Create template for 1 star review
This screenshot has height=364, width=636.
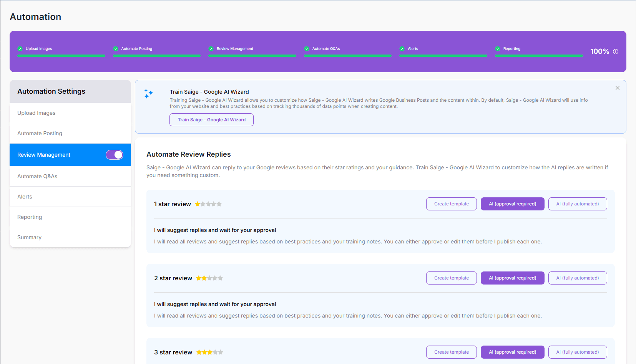(452, 204)
